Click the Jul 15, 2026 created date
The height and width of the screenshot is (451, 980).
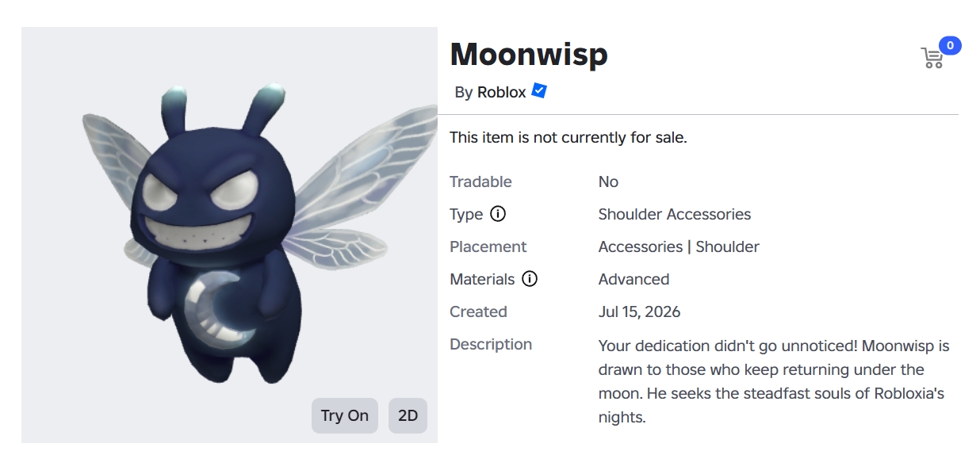coord(639,311)
